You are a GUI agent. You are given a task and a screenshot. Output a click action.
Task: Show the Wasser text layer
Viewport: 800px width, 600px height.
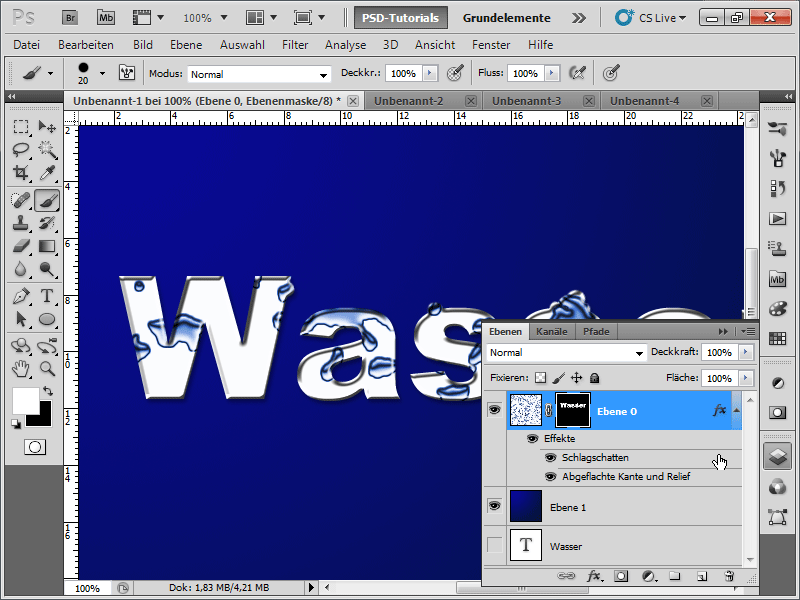494,545
